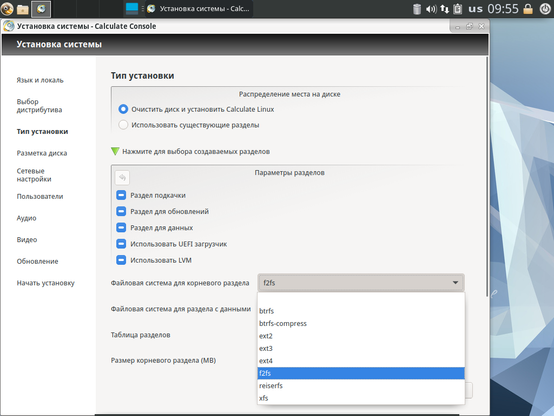554x416 pixels.
Task: Toggle the 'Раздел для обновлений' checkbox
Action: point(121,211)
